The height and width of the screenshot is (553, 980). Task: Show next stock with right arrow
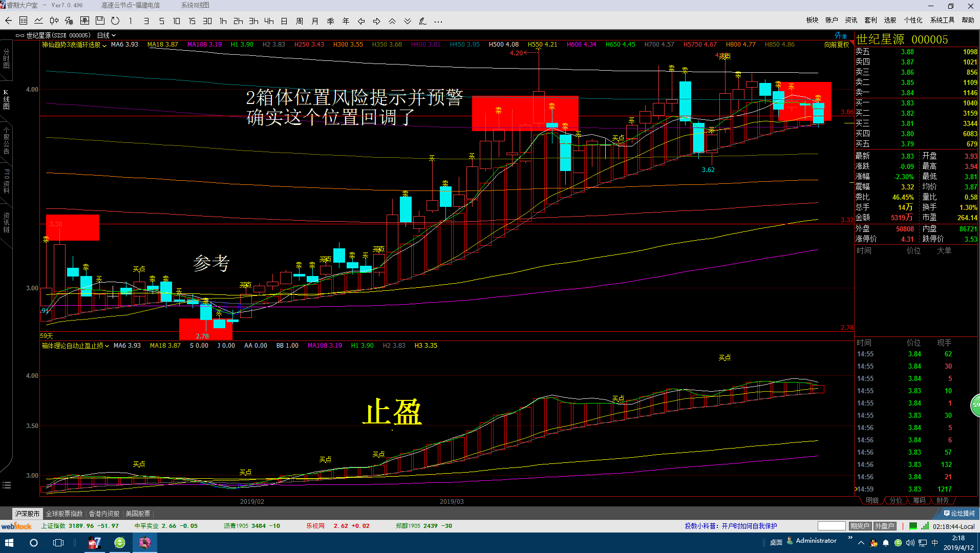[376, 21]
